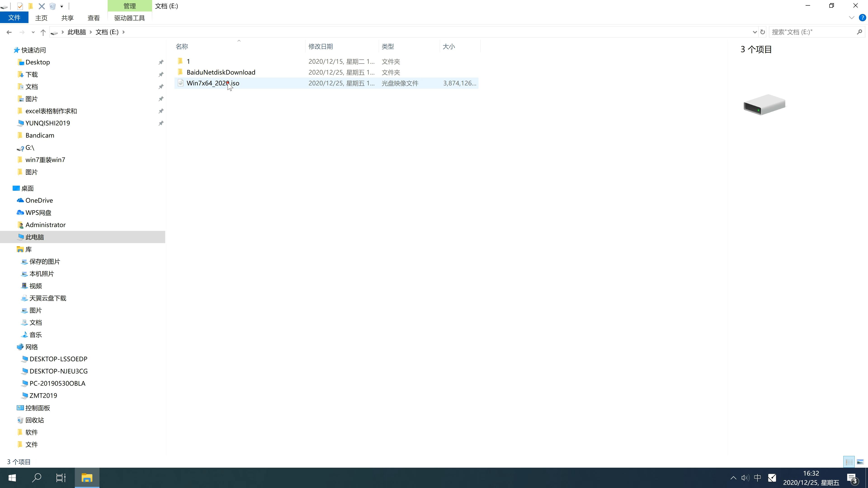The image size is (868, 488).
Task: Open the BaiduNetdiskDownload folder
Action: (221, 72)
